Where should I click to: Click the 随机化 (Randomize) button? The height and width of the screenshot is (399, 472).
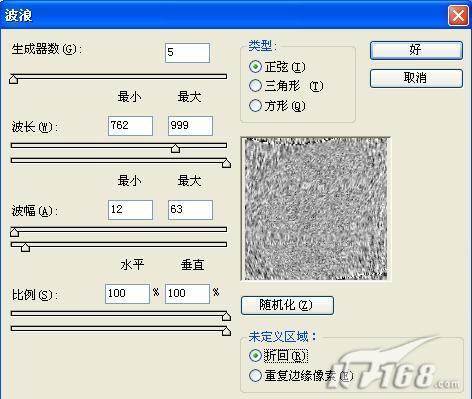click(x=287, y=305)
